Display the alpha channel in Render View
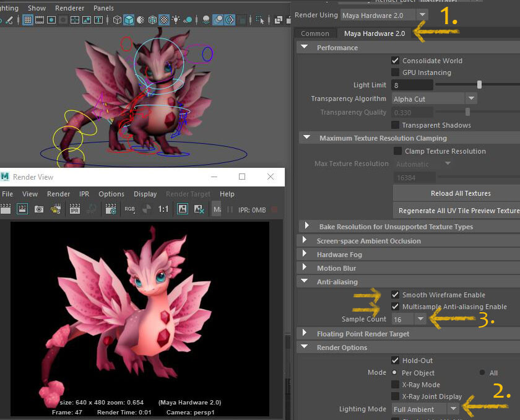Screen dimensions: 520x420 click(146, 209)
